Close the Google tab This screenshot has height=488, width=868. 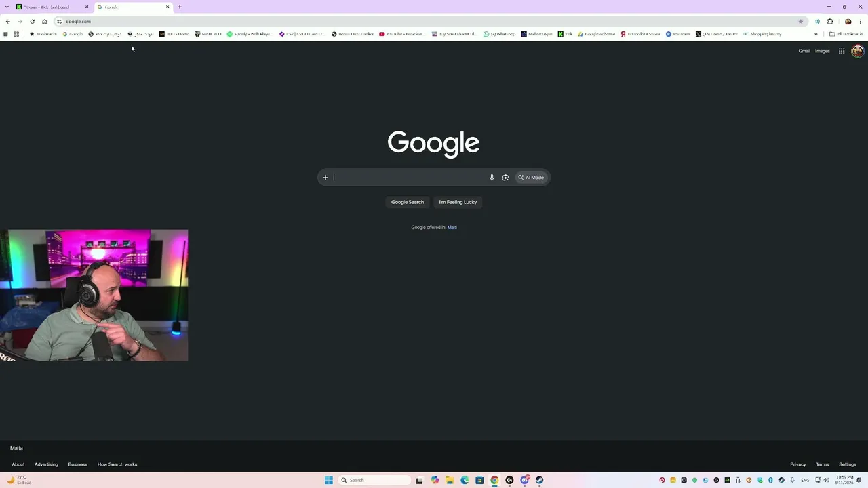tap(167, 7)
